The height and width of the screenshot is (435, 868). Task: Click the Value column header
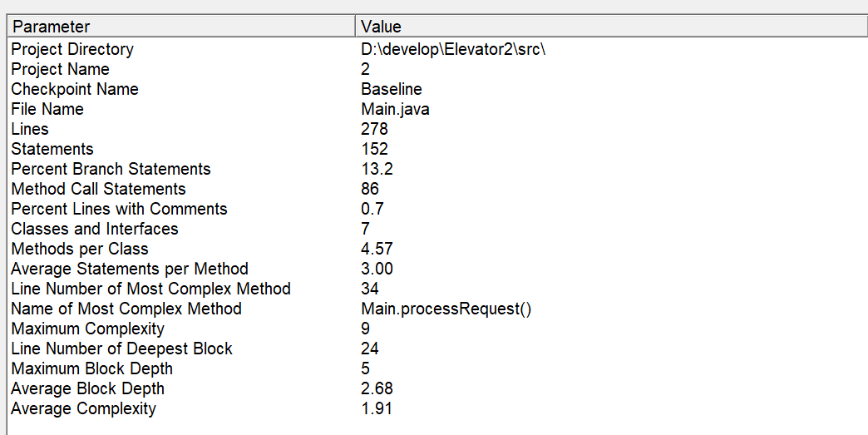(382, 27)
